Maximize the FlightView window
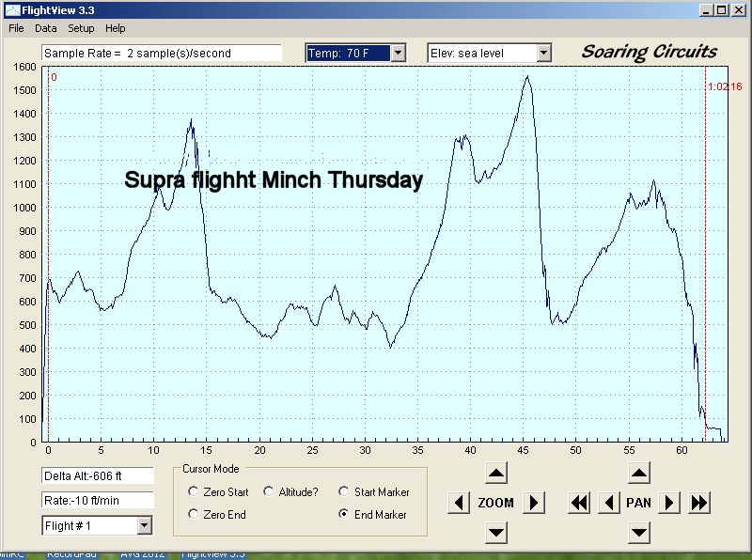This screenshot has height=560, width=752. click(721, 10)
